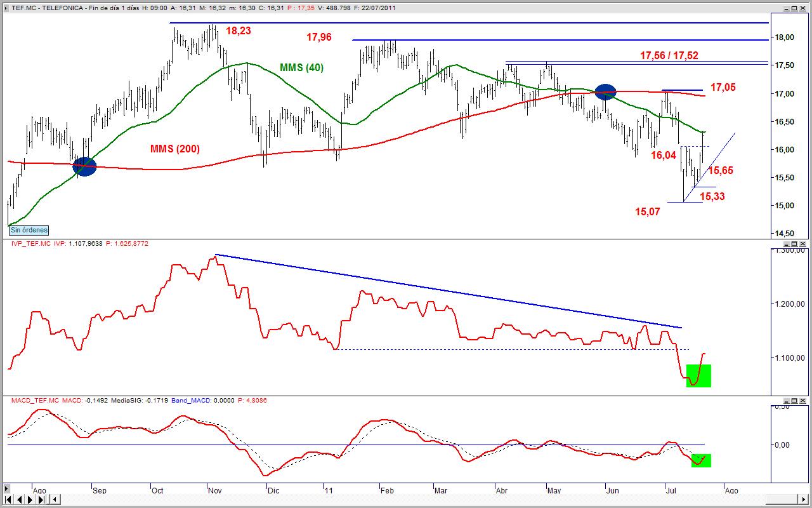Click the 18,23 resistance label
The width and height of the screenshot is (812, 508).
tap(239, 30)
